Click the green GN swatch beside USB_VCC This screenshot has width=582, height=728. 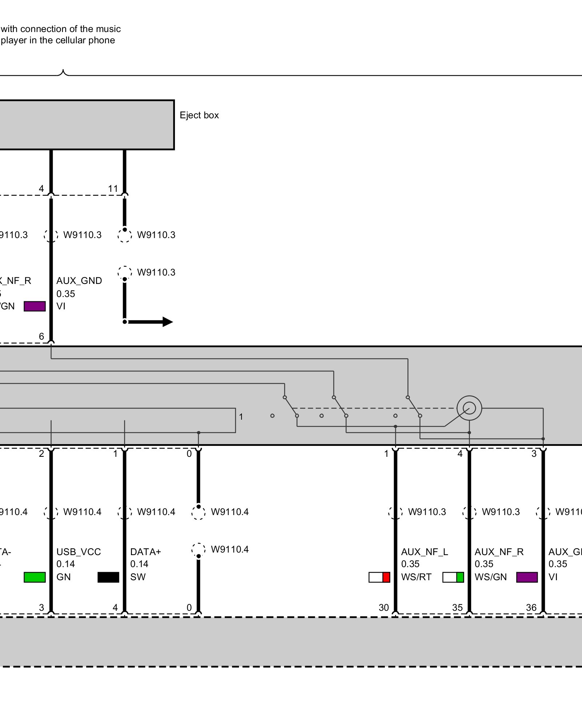[x=35, y=577]
